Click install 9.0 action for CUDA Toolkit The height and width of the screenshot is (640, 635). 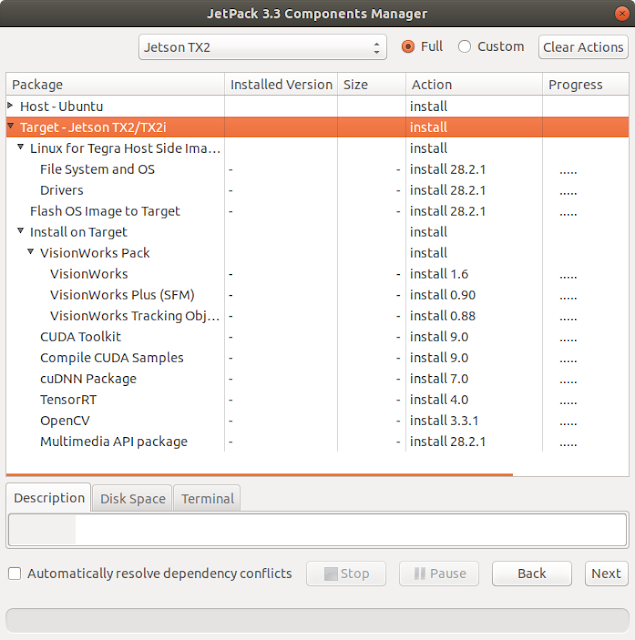coord(439,337)
